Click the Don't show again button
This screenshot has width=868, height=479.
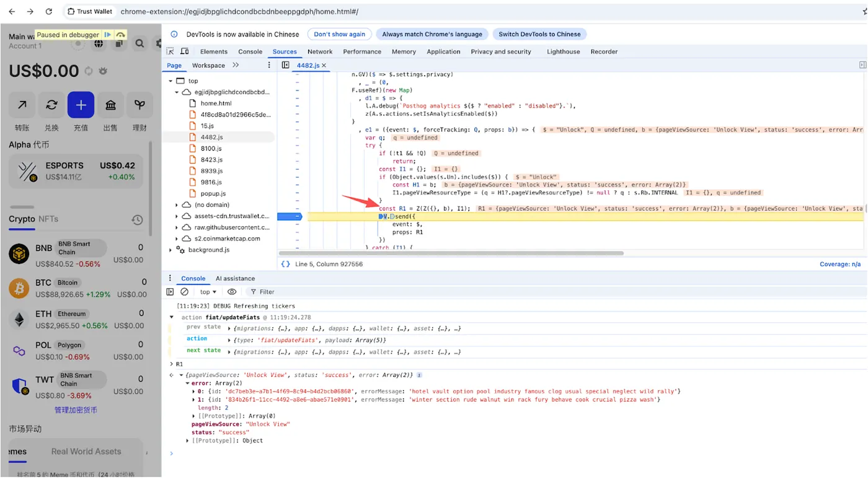coord(339,34)
